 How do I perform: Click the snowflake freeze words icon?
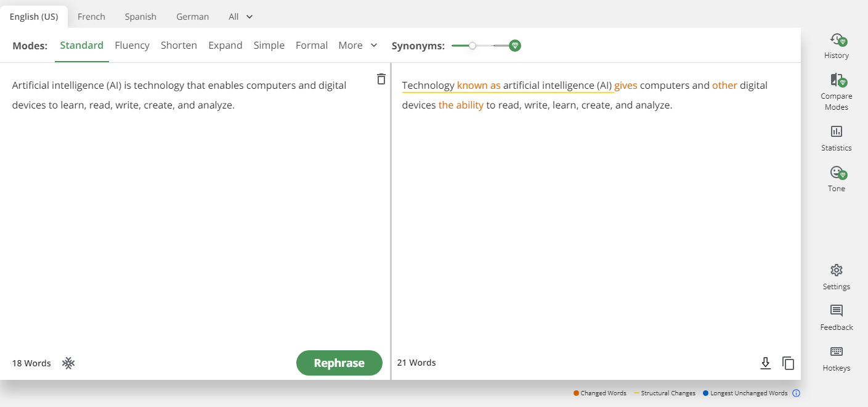[x=68, y=363]
